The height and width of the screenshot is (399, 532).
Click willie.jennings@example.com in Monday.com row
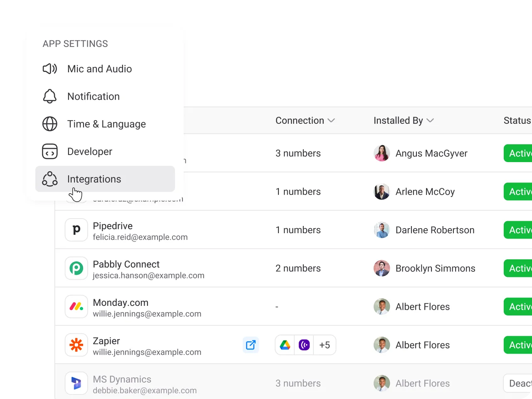[x=147, y=314]
